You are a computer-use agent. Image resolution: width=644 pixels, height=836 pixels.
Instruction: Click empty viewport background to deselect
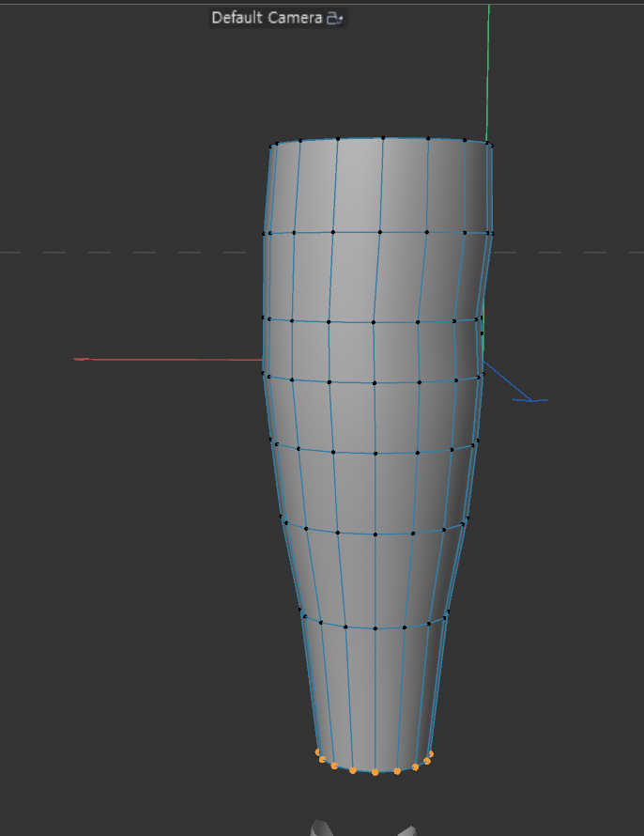[x=113, y=564]
